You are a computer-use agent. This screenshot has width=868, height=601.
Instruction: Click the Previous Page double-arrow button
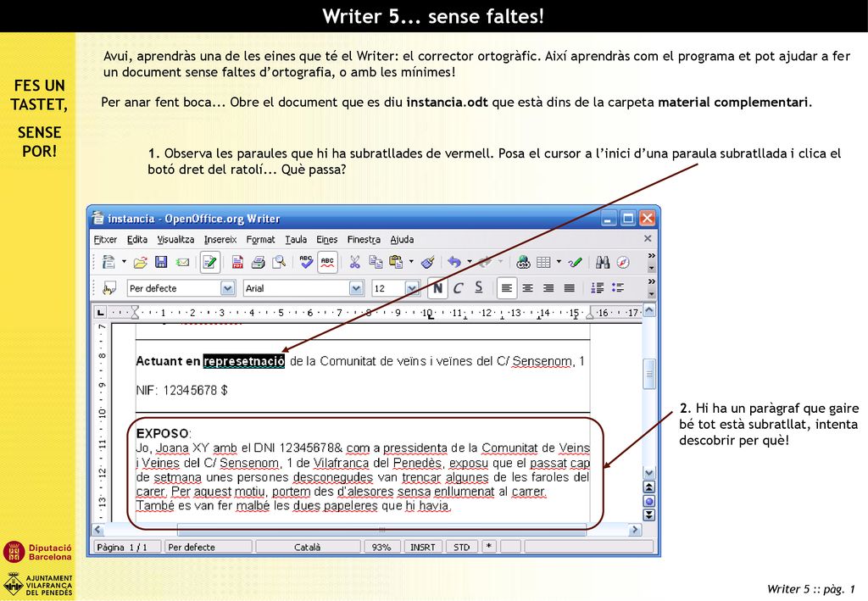click(x=649, y=487)
